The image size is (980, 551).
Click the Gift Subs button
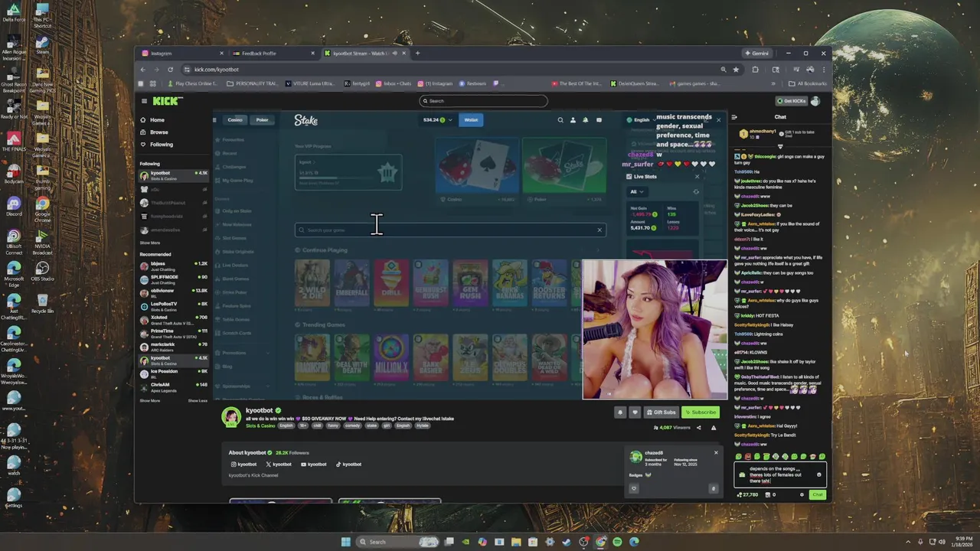(661, 412)
